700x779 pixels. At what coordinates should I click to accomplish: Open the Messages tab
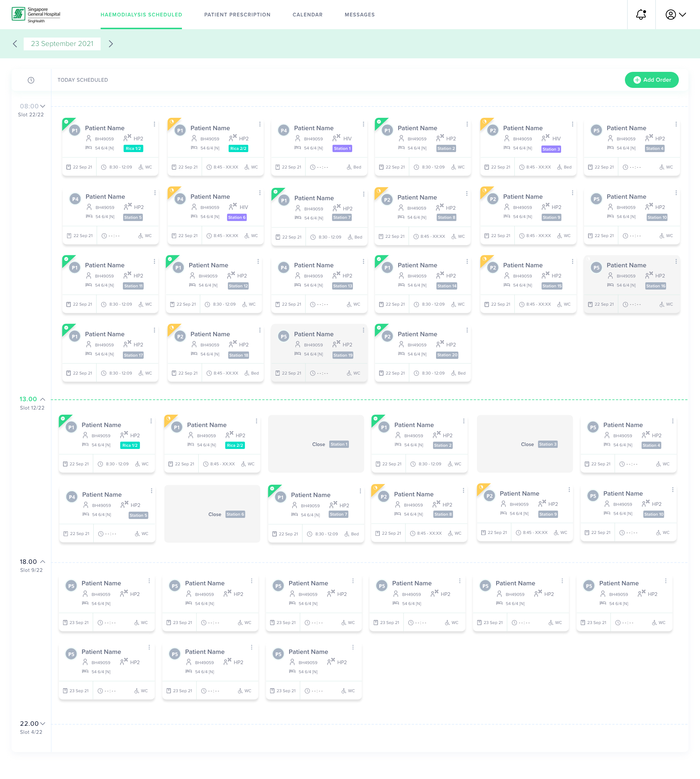pos(359,15)
